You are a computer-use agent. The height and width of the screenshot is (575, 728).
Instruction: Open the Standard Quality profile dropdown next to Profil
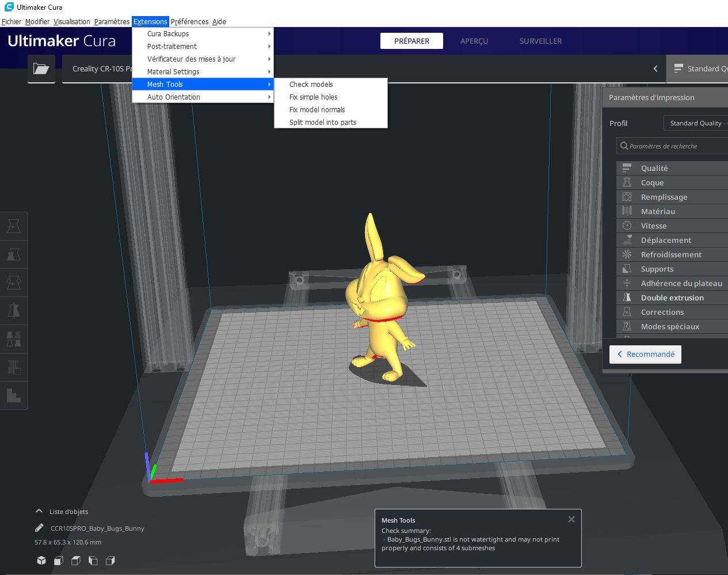tap(696, 123)
